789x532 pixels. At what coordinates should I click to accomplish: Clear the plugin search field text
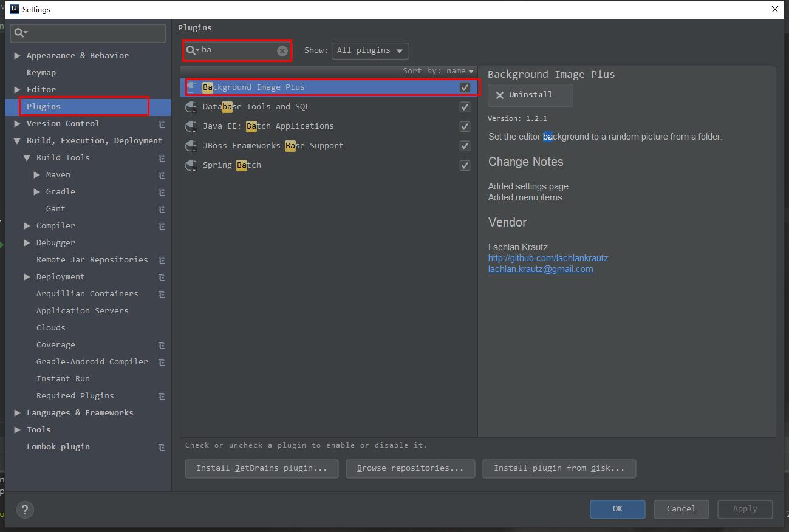(x=282, y=50)
